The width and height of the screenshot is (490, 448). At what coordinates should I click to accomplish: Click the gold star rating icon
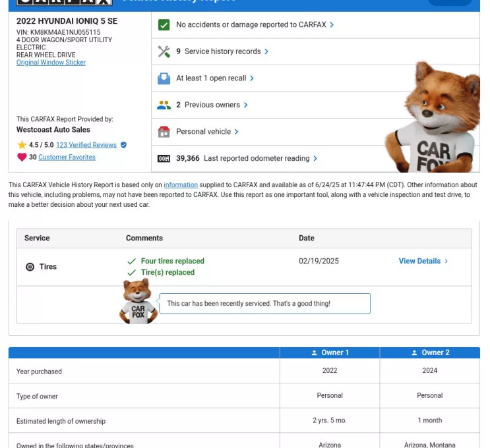[22, 145]
